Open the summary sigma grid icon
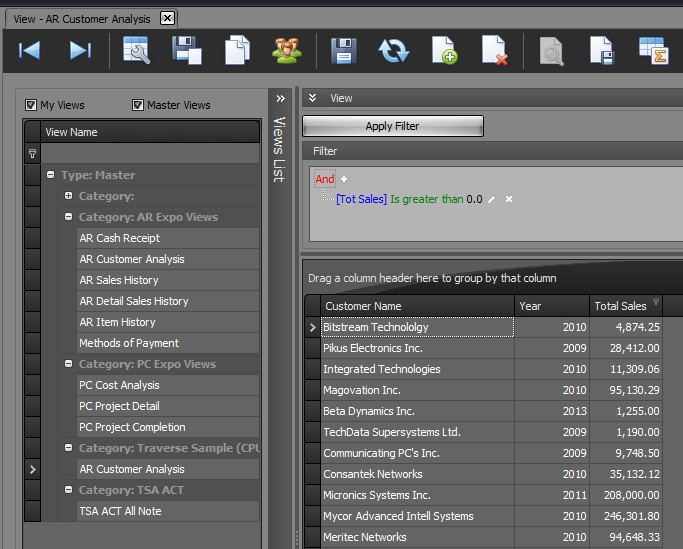 click(653, 51)
